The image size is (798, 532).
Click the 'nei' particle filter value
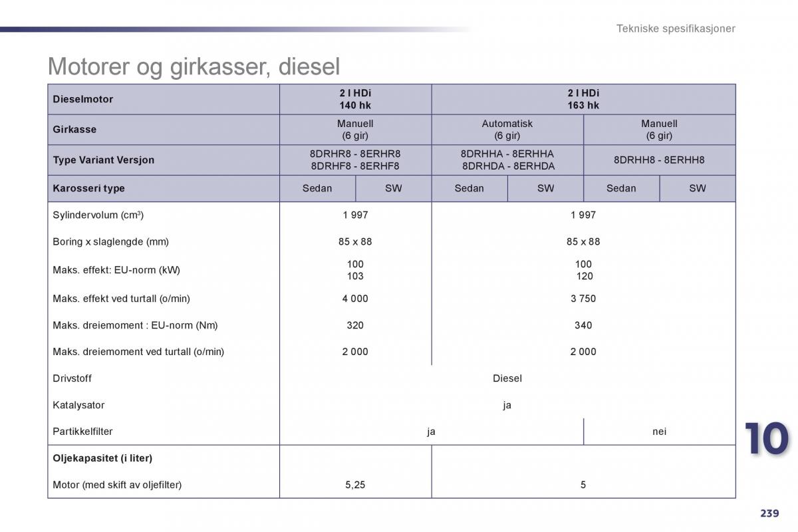click(659, 432)
